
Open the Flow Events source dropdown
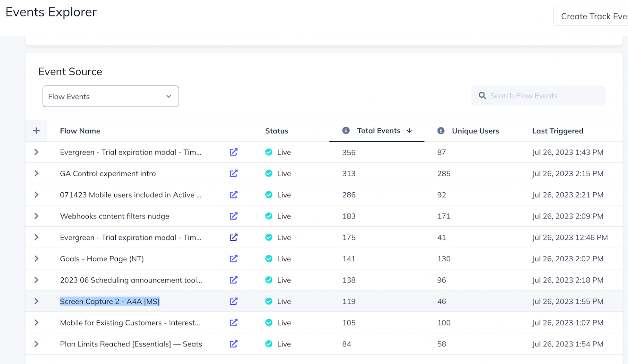click(111, 96)
